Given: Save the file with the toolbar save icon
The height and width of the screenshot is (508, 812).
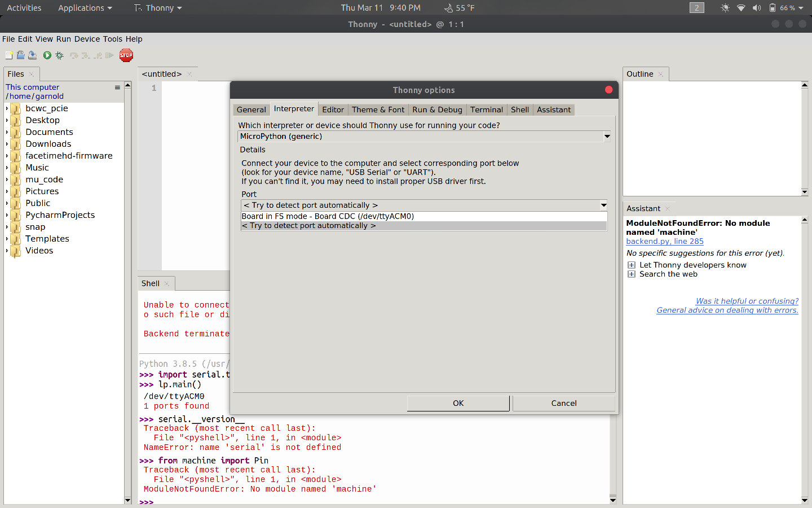Looking at the screenshot, I should (32, 55).
